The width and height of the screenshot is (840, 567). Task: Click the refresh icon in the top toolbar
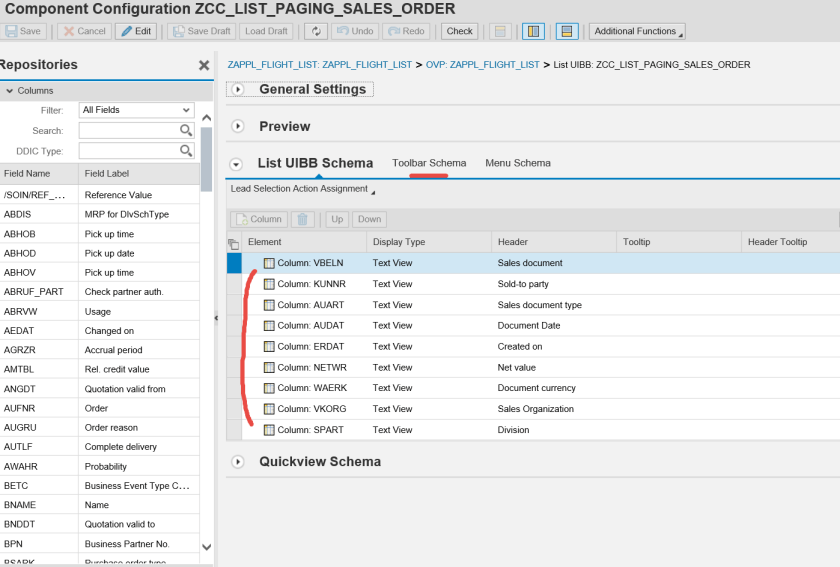[x=316, y=31]
